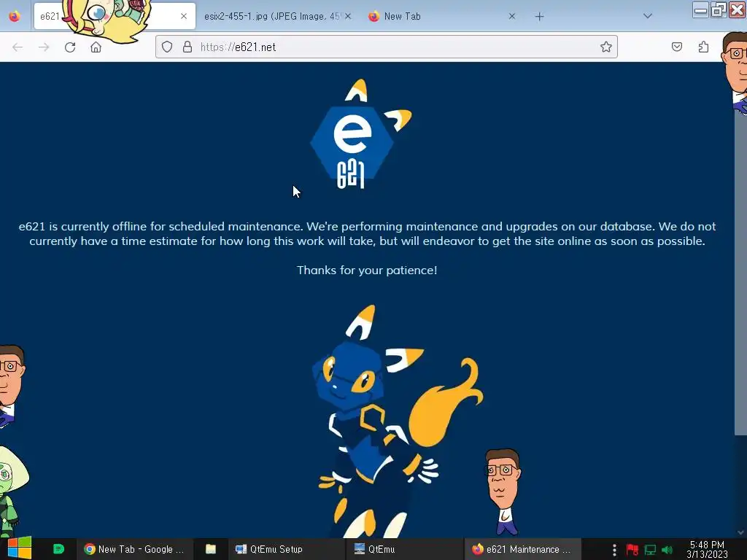Open the clock showing 5:48 PM
The width and height of the screenshot is (747, 560).
[707, 549]
